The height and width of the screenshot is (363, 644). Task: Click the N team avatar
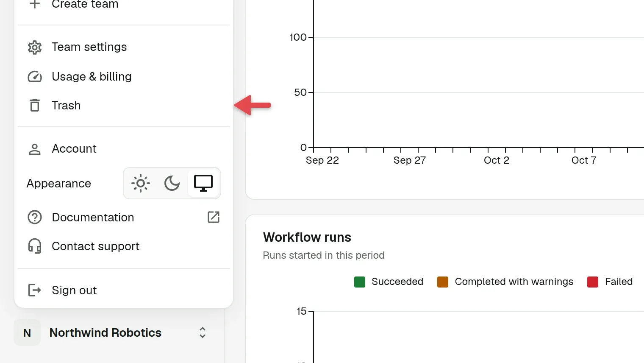[27, 333]
